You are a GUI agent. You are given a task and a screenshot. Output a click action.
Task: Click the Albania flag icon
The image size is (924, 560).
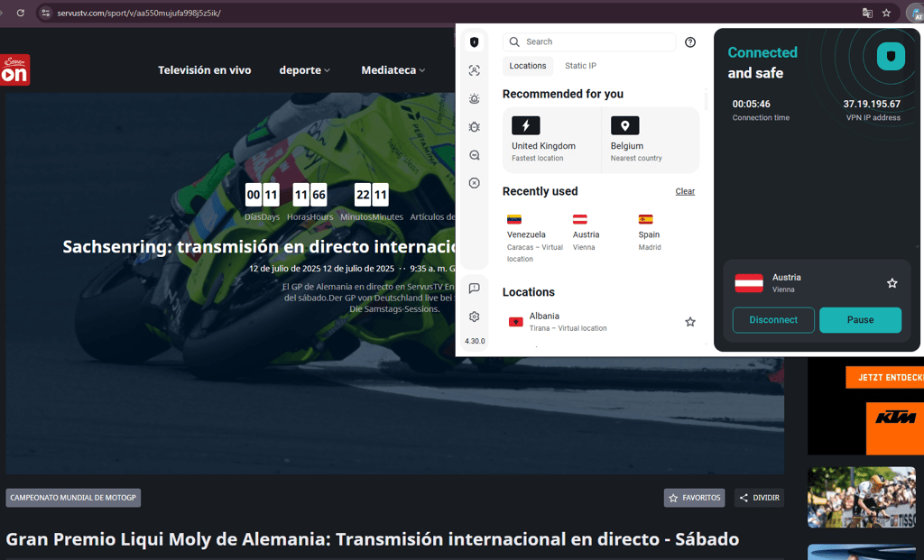pyautogui.click(x=515, y=322)
